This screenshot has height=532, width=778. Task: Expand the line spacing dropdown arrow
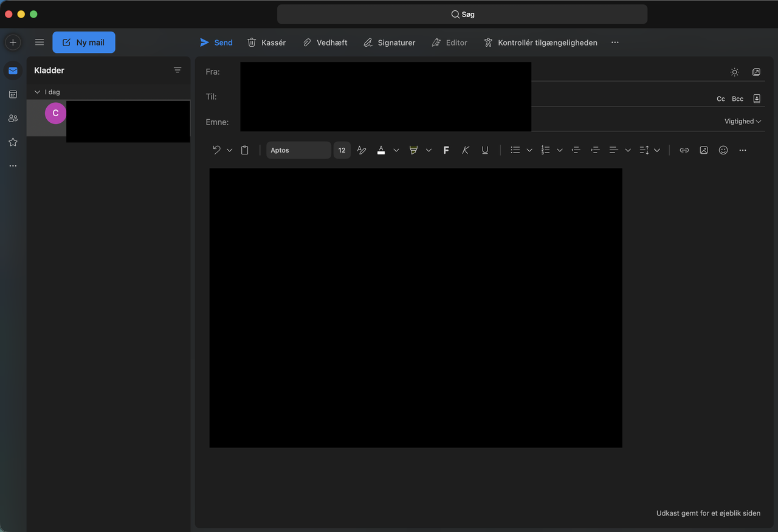coord(657,150)
